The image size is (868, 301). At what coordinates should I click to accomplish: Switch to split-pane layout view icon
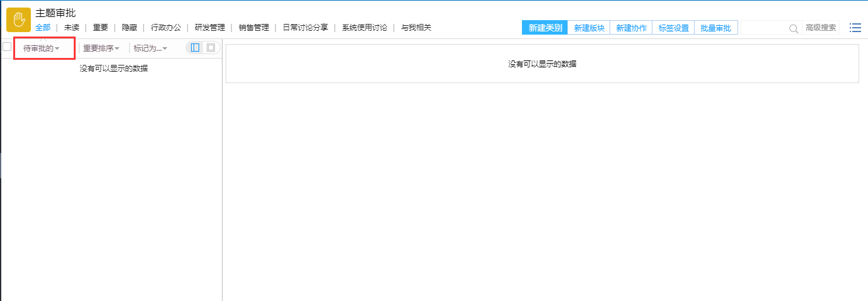[x=195, y=48]
